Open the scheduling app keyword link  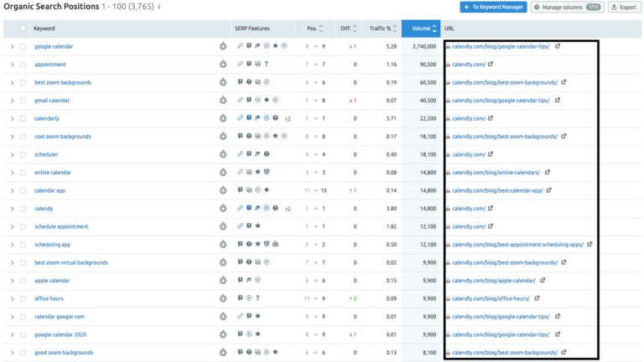(53, 245)
